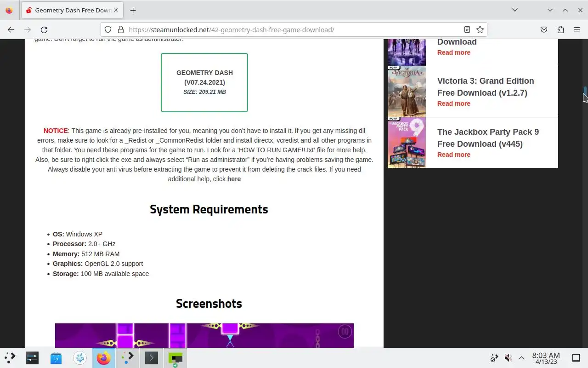The height and width of the screenshot is (368, 588).
Task: Expand hidden system tray icons
Action: [x=521, y=358]
